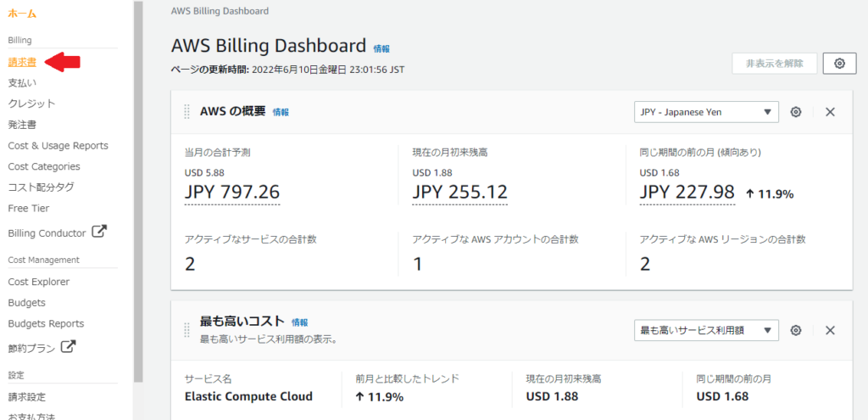
Task: Open Budgets in the sidebar
Action: coord(26,303)
